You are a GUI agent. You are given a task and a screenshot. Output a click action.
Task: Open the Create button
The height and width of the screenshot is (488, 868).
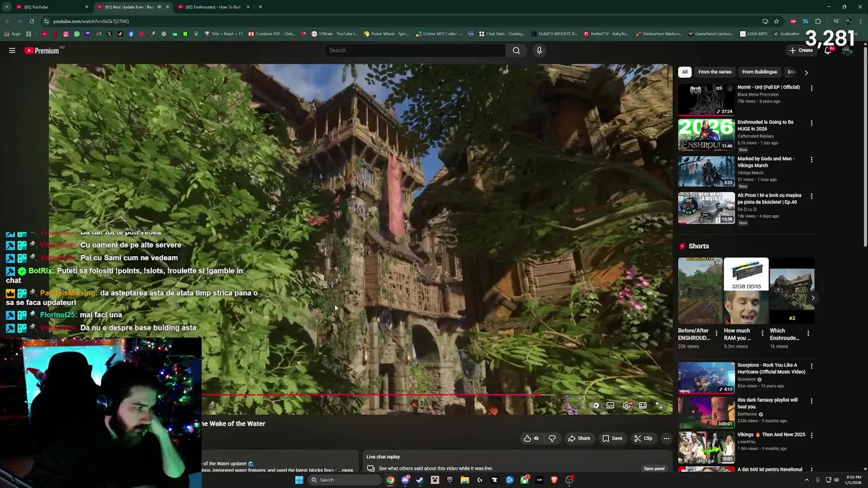click(x=801, y=50)
